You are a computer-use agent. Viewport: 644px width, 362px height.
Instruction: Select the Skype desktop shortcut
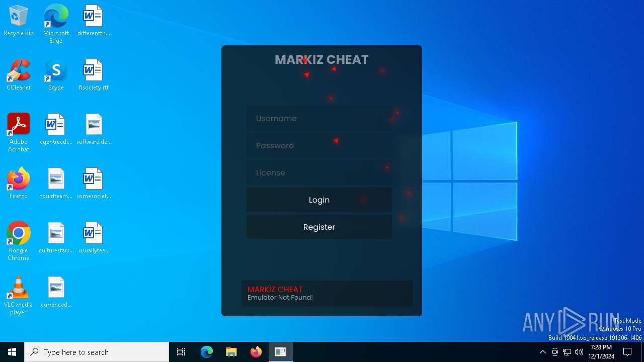[56, 75]
